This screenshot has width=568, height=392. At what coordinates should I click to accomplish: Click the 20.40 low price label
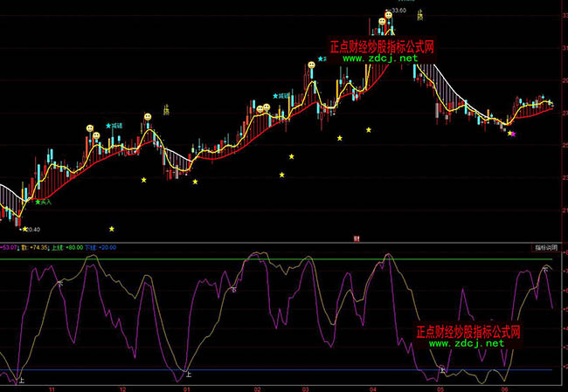coord(32,230)
